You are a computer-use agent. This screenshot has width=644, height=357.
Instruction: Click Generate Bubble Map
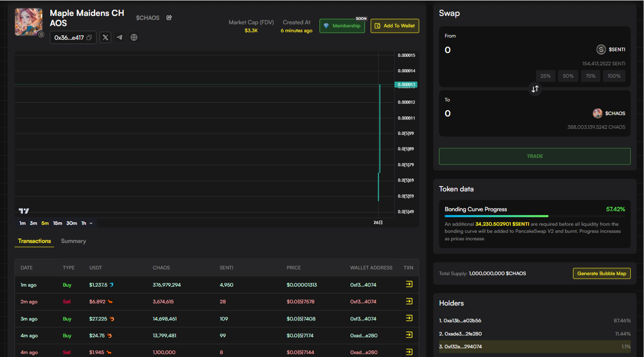[602, 273]
